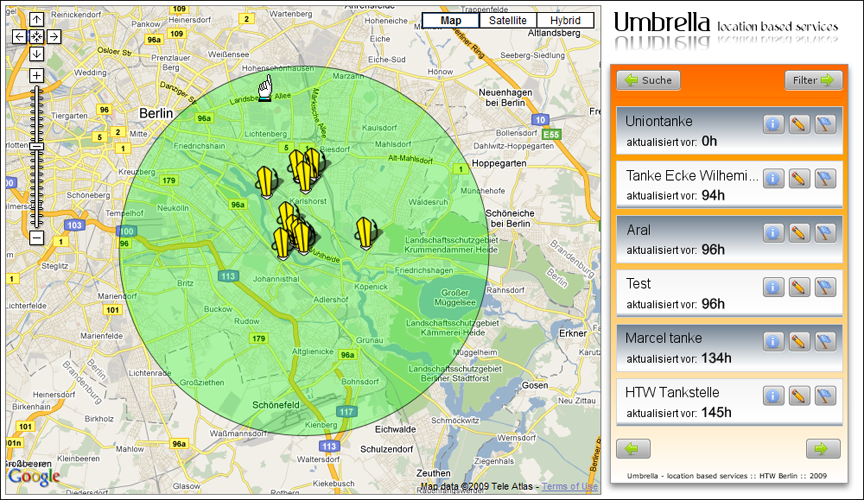
Task: Switch to the Map view tab
Action: 451,20
